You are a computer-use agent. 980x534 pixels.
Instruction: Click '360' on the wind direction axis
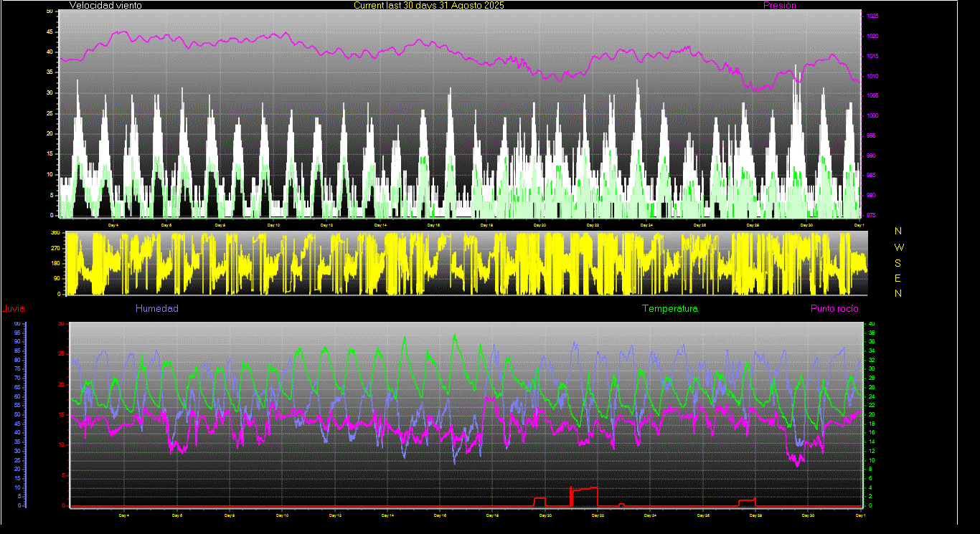click(55, 233)
